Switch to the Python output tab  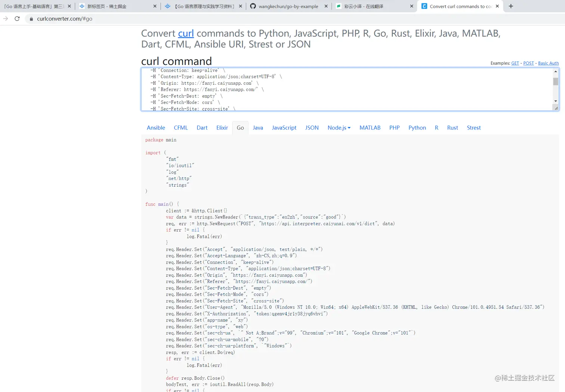(417, 128)
